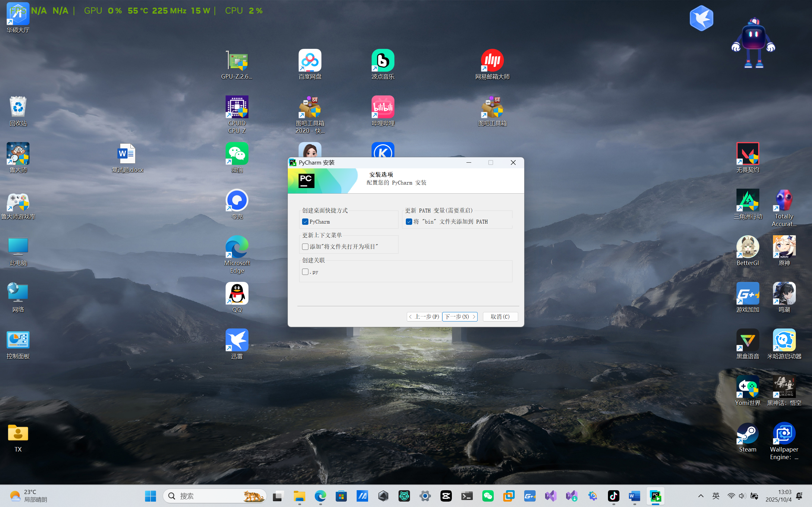Open 百度网盘 (Baidu Netdisk)
This screenshot has height=507, width=812.
point(309,60)
